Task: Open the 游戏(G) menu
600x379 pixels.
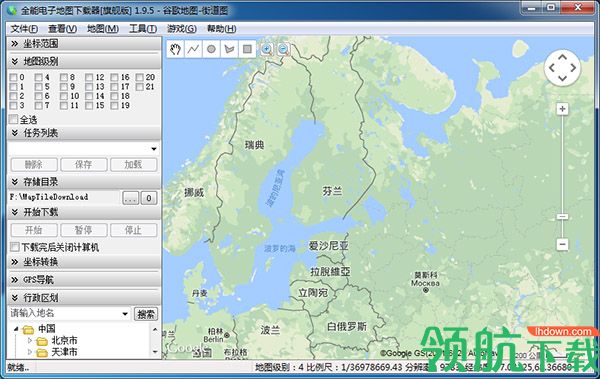Action: 181,29
